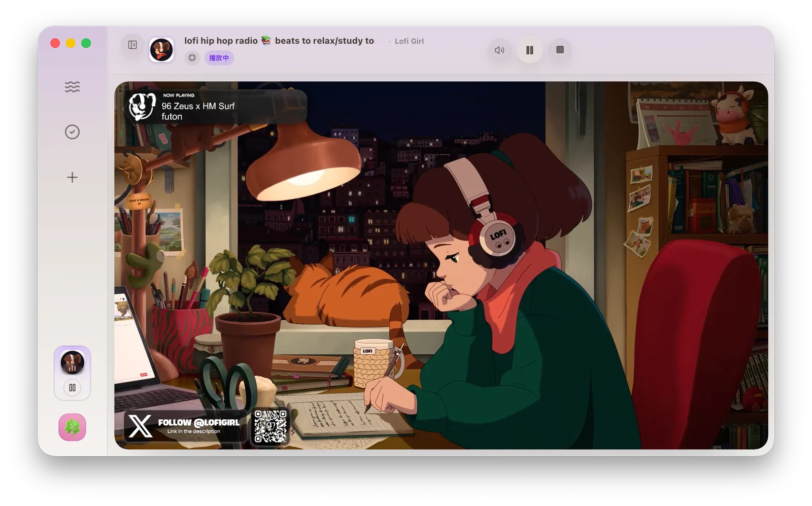Open the waves icon in sidebar
The width and height of the screenshot is (812, 506).
click(x=72, y=87)
